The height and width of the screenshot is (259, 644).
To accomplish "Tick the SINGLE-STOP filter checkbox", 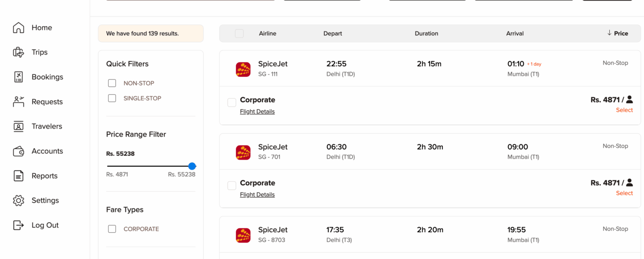I will [x=112, y=98].
